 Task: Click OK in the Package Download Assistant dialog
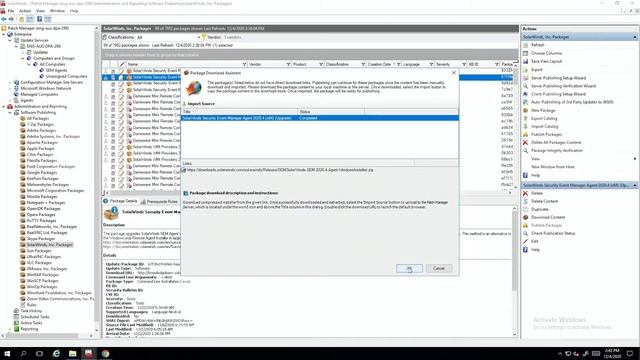409,268
